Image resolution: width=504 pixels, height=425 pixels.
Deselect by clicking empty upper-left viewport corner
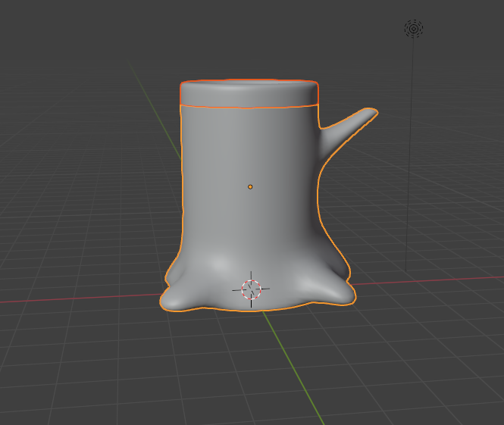(38, 30)
